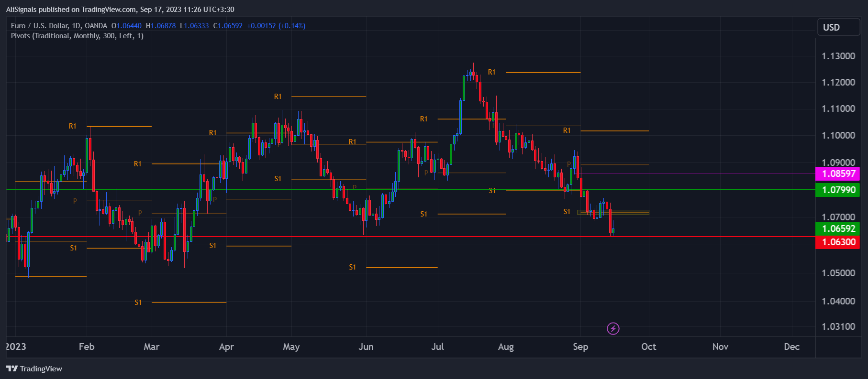Click the purple lightning bolt event icon

coord(613,328)
